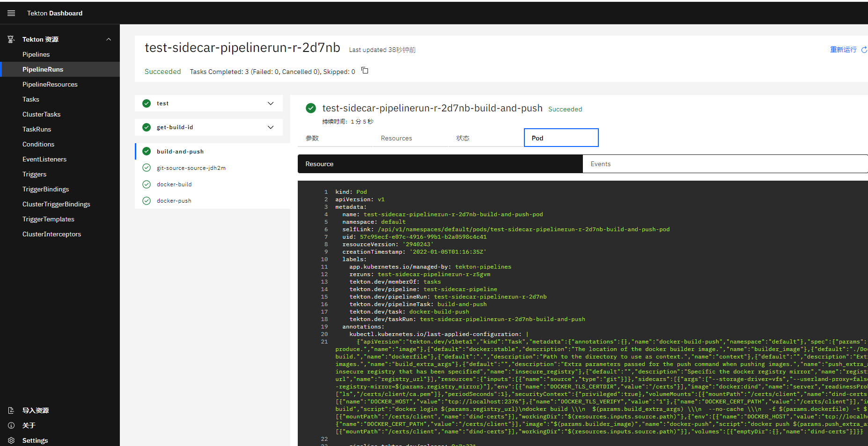Open ClusterTasks in the sidebar
This screenshot has width=868, height=446.
[x=60, y=114]
